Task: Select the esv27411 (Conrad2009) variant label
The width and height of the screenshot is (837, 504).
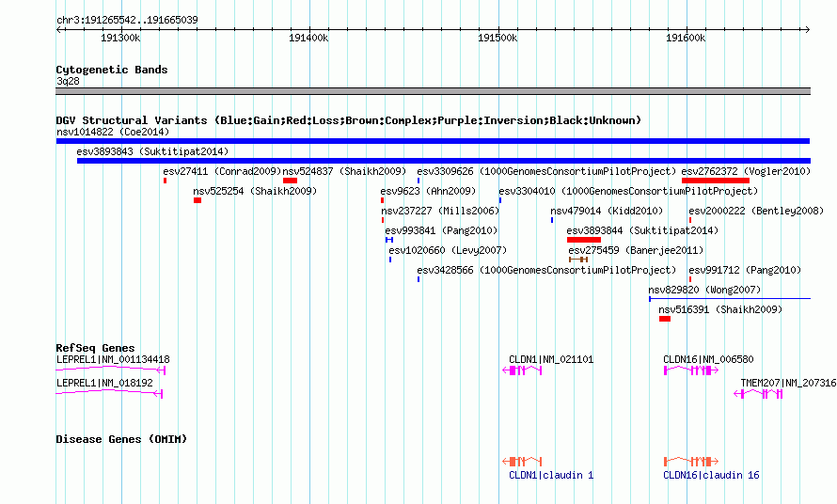Action: pyautogui.click(x=222, y=171)
